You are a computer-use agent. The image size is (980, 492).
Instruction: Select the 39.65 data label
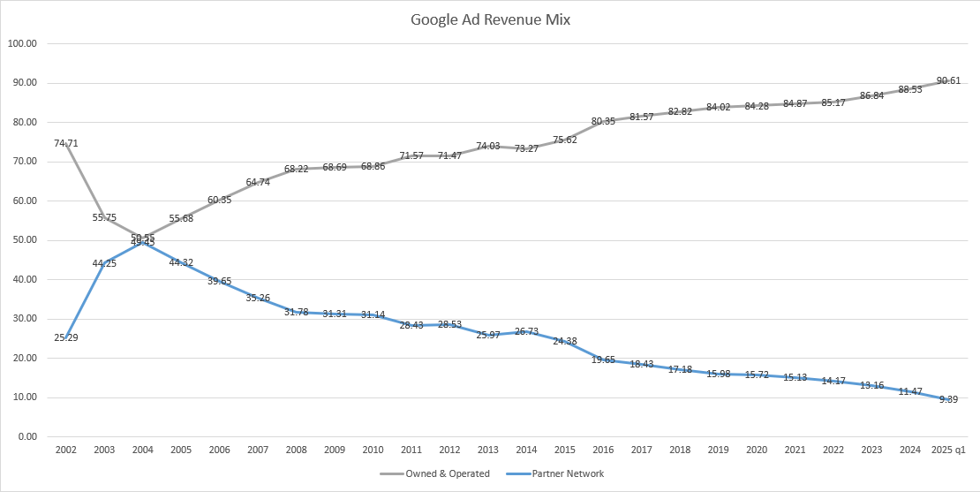click(219, 281)
